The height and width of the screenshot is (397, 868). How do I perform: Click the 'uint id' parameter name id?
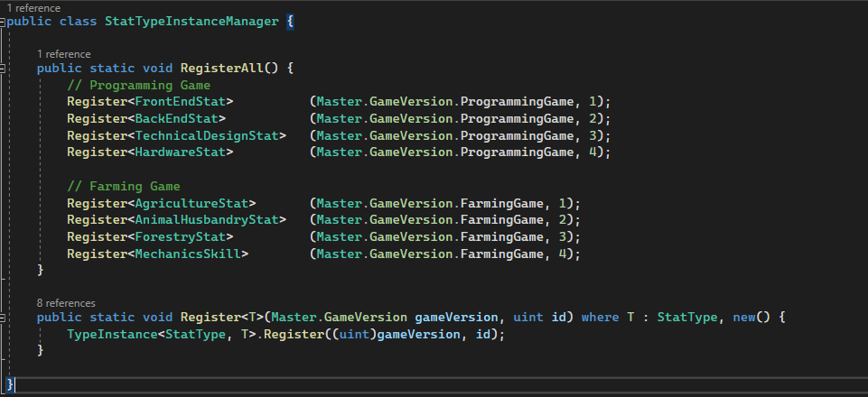(559, 318)
